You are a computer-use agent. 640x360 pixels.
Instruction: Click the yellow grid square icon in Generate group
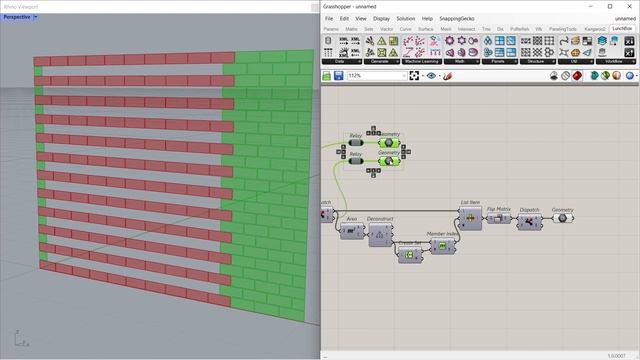point(393,40)
